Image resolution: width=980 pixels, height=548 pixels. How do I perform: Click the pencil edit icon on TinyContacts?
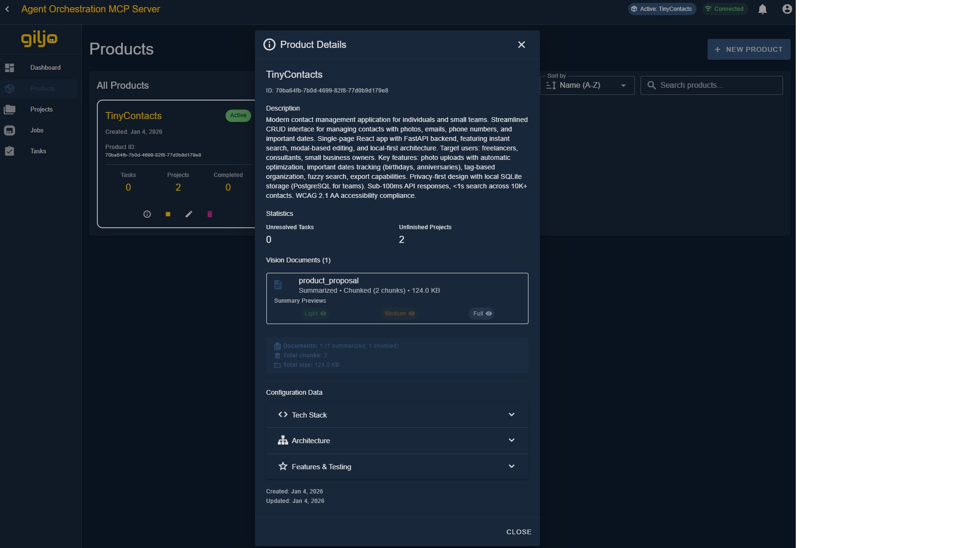click(188, 214)
